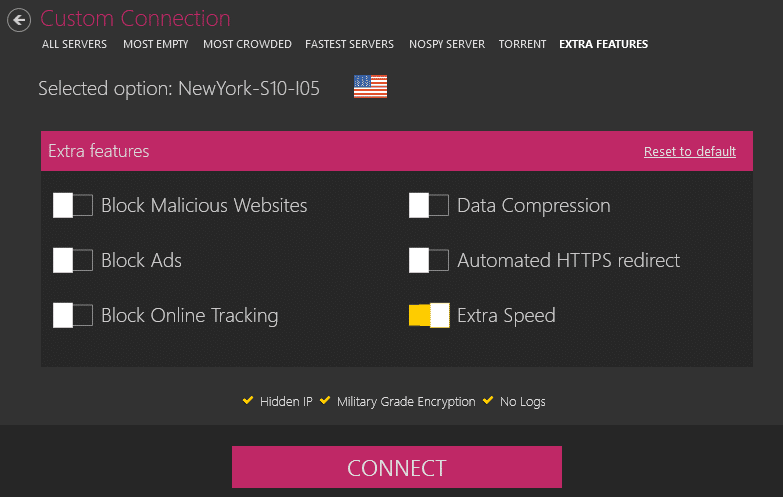The width and height of the screenshot is (783, 497).
Task: Open the NoSpy Server tab
Action: [x=447, y=44]
